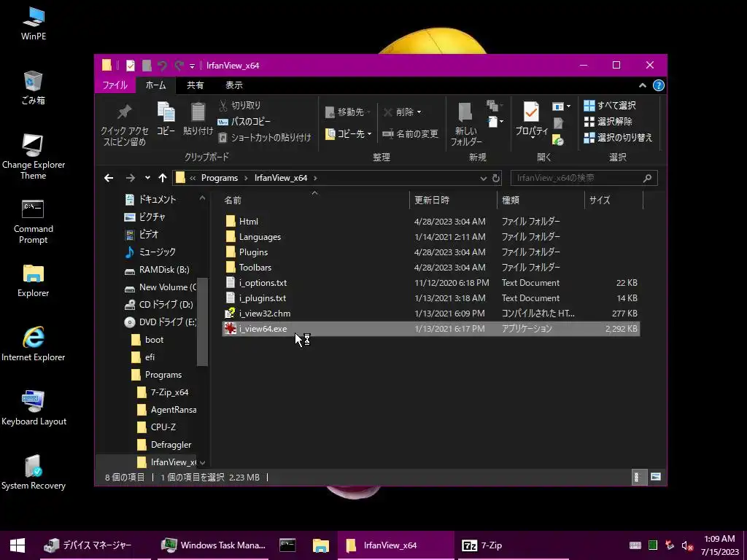Open the ごみ箱 recycle bin icon
The image size is (747, 560).
34,87
